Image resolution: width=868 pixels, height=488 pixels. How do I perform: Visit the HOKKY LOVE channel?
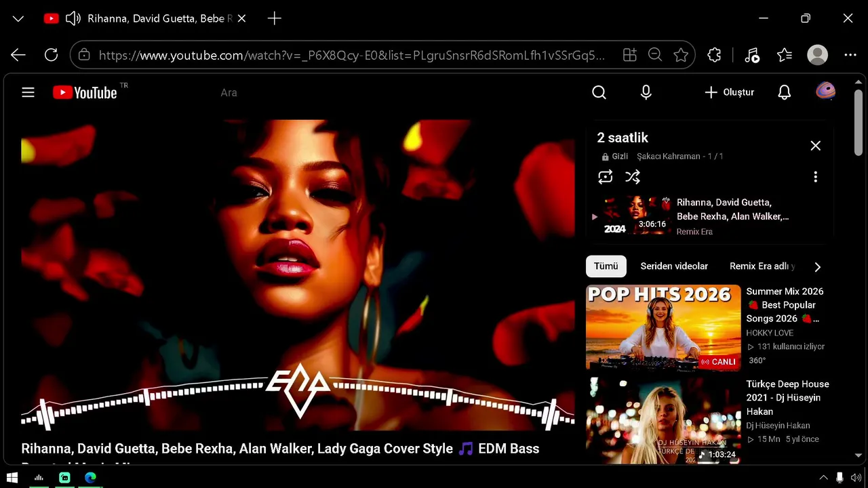(x=770, y=333)
